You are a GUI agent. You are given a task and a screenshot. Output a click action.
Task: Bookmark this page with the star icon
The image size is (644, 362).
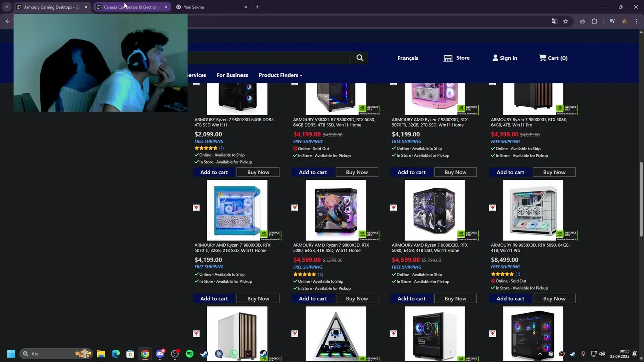coord(566,21)
